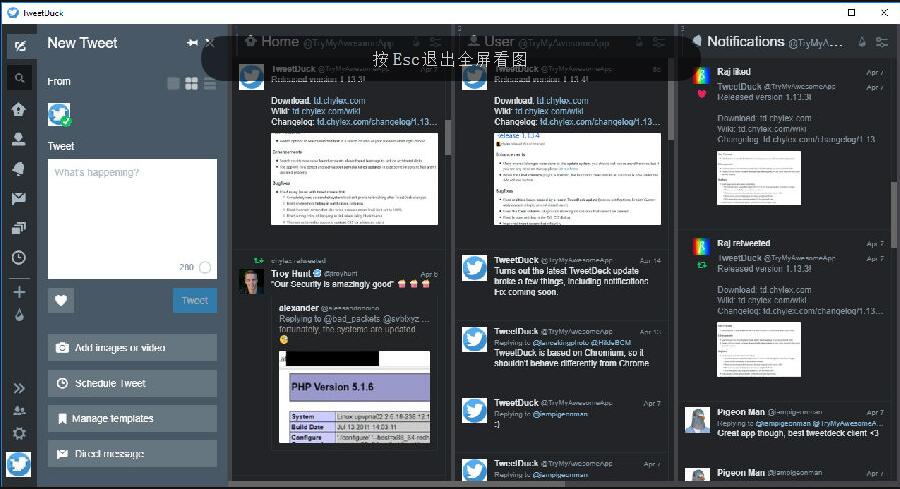Open the compose New Tweet sidebar icon

coord(20,46)
